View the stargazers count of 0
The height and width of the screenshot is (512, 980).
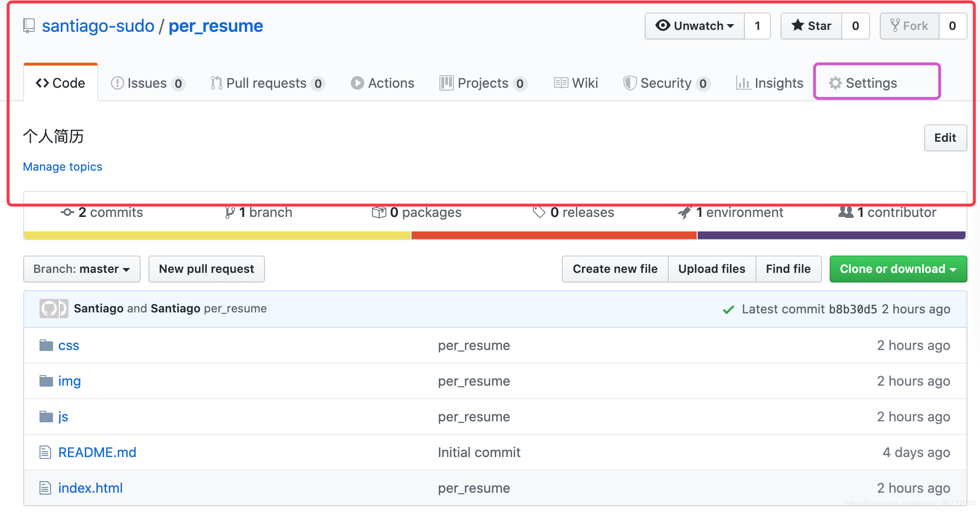[856, 26]
